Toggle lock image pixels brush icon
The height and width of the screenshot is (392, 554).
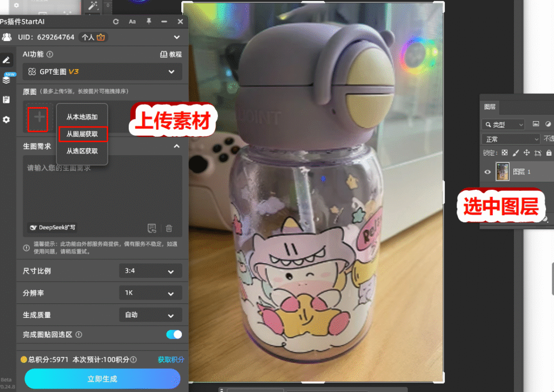(x=516, y=153)
